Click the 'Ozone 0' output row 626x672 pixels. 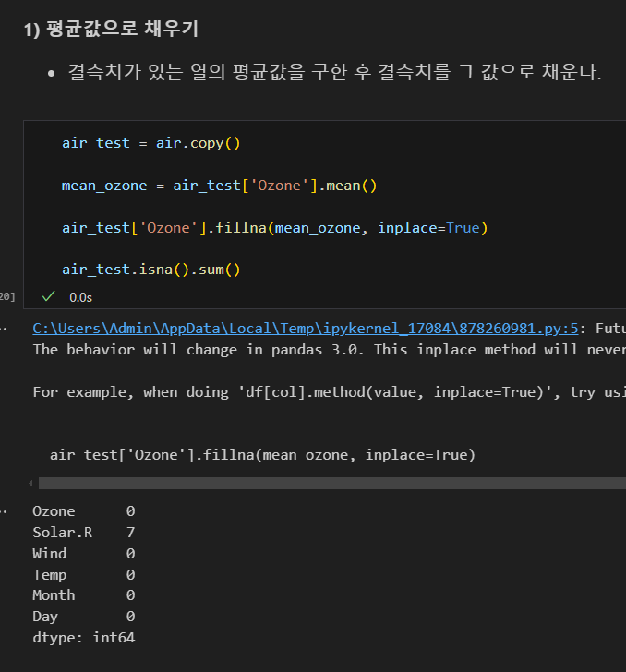pos(84,511)
